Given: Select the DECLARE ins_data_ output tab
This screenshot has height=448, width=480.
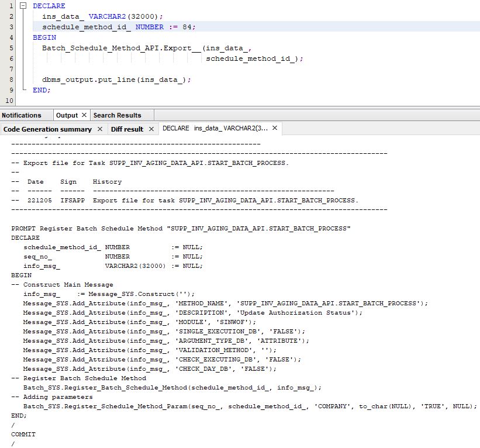Looking at the screenshot, I should tap(214, 129).
